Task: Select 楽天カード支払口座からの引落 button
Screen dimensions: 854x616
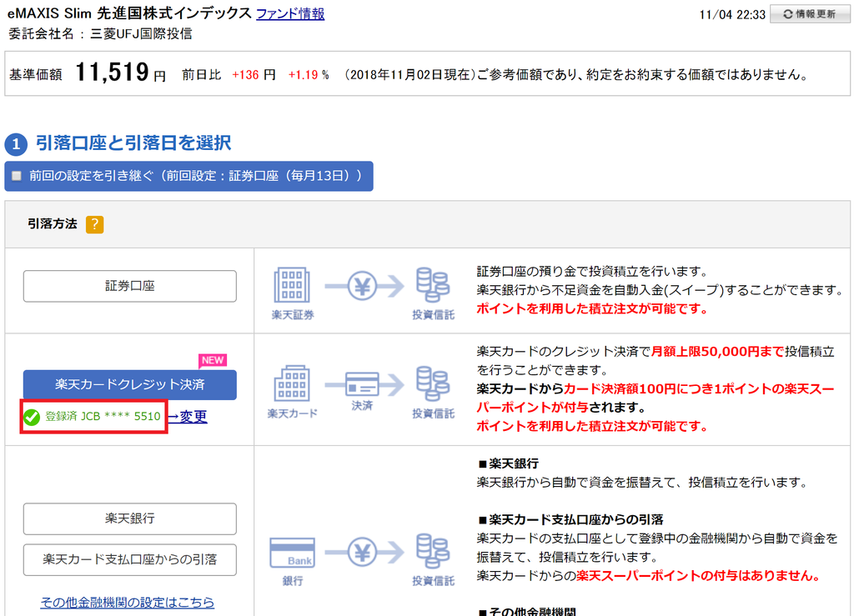Action: click(x=129, y=559)
